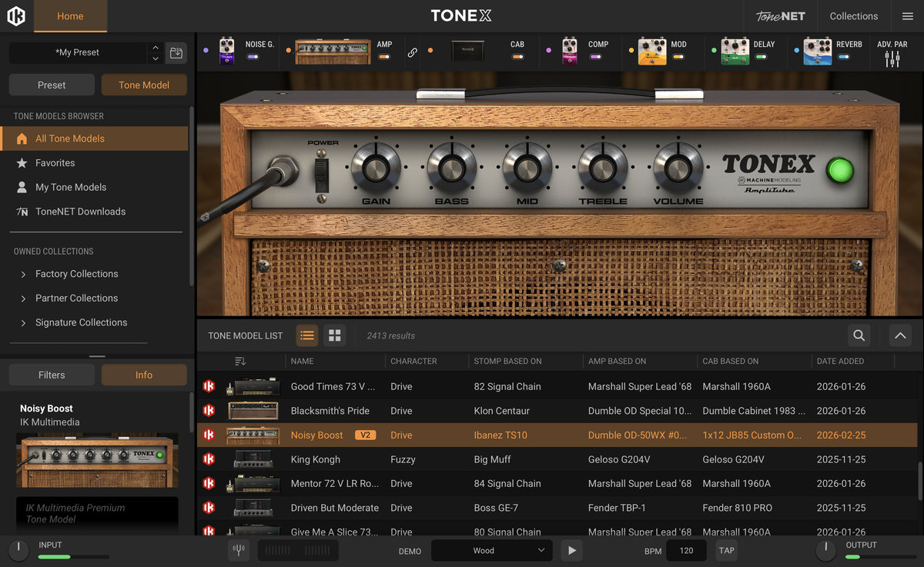This screenshot has width=924, height=567.
Task: Click the IK Multimedia logo icon
Action: click(x=16, y=15)
